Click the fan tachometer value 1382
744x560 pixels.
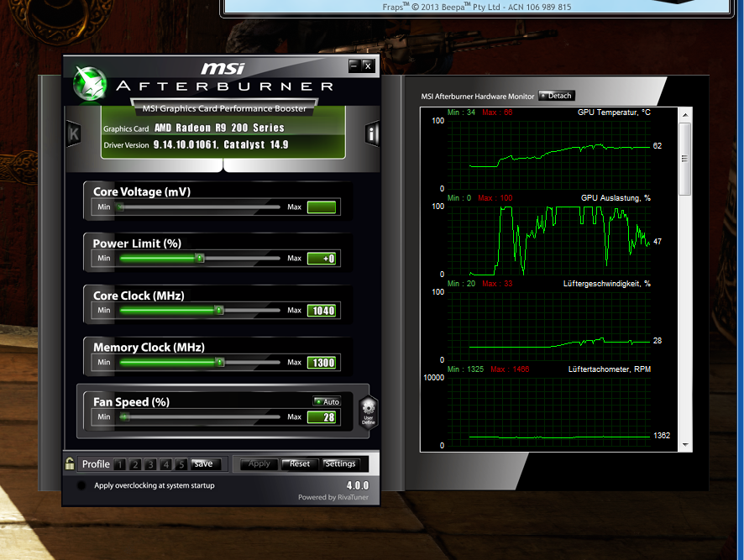[x=662, y=436]
